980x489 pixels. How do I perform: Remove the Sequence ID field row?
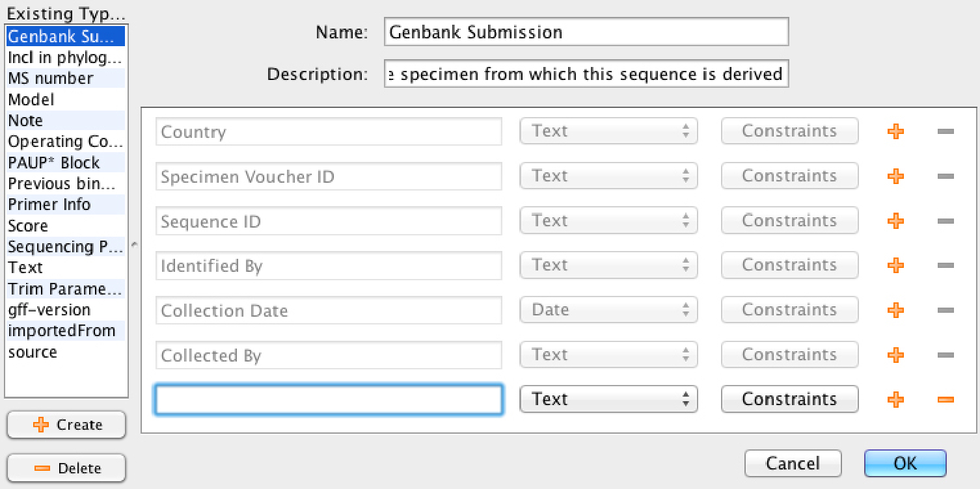click(x=946, y=221)
